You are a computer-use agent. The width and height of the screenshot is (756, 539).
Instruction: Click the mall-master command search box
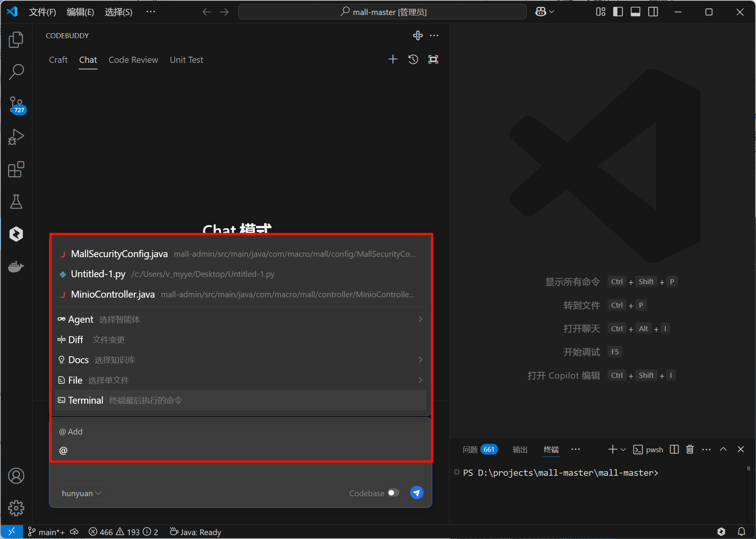click(x=382, y=12)
